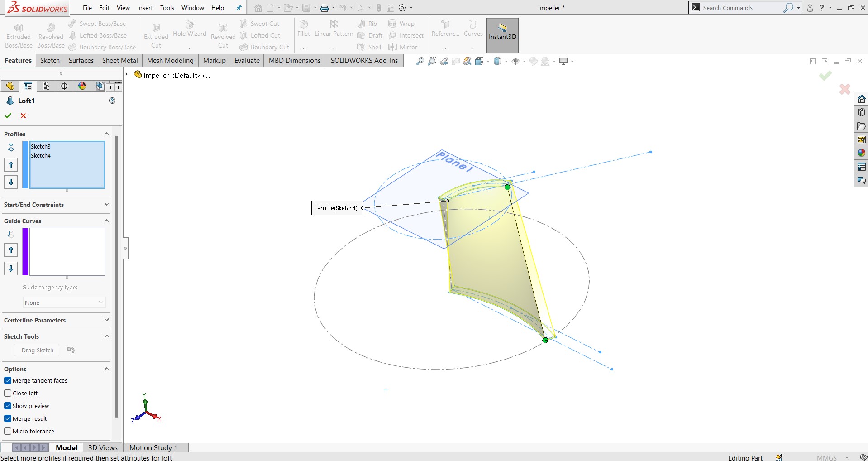Open the Search Commands dropdown arrow
The image size is (868, 461).
coord(799,8)
